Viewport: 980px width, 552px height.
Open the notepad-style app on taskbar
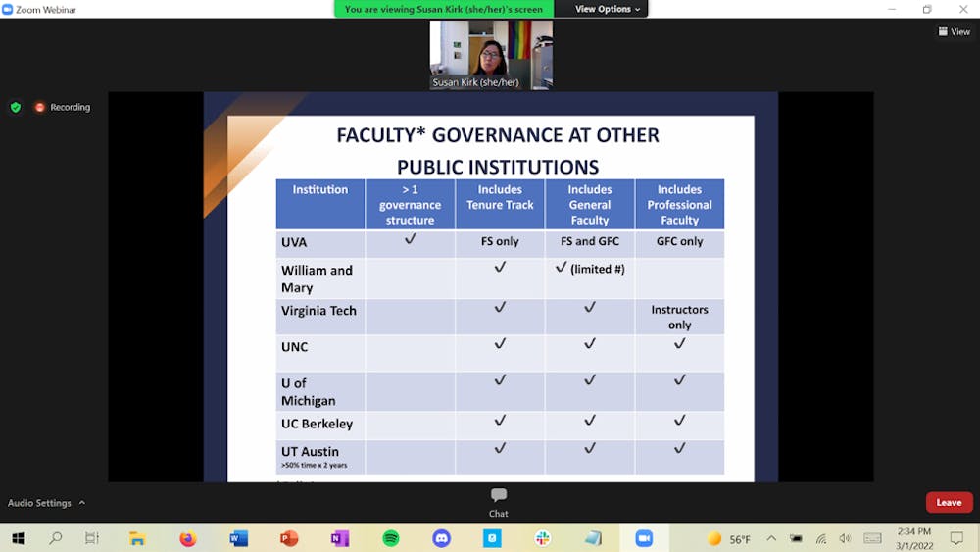(x=593, y=538)
